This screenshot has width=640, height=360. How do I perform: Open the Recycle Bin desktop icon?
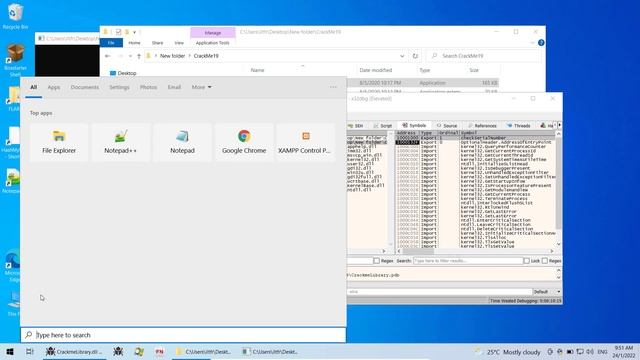coord(15,16)
